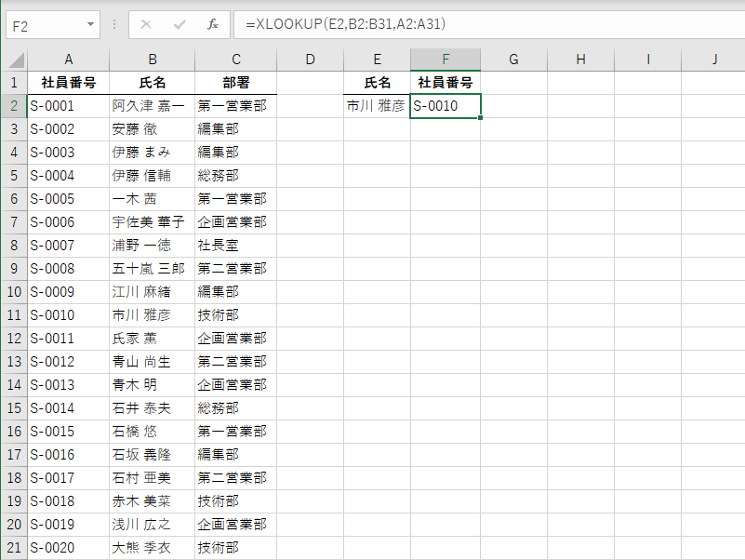Click the 社員番号 header cell in A1
Viewport: 745px width, 560px height.
[68, 82]
